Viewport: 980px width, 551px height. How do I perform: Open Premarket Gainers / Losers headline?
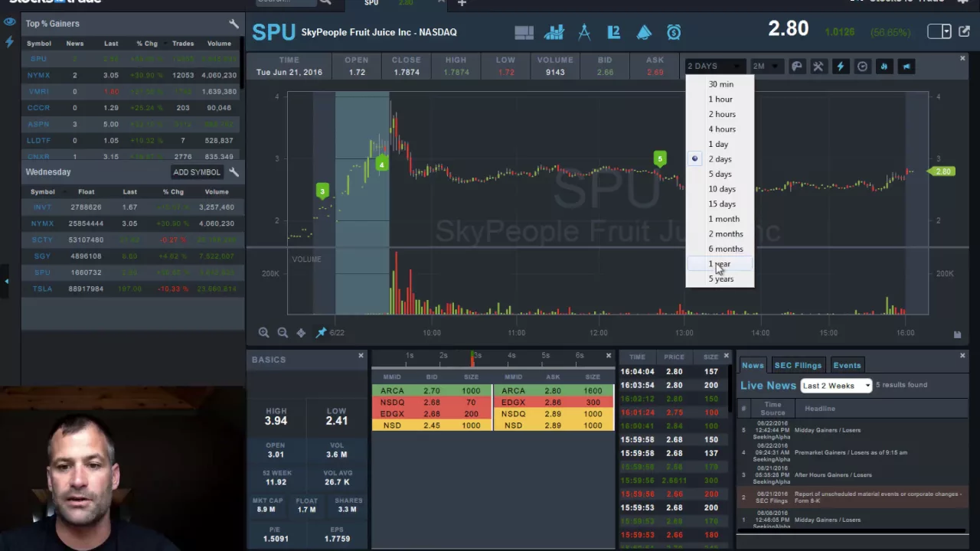851,452
